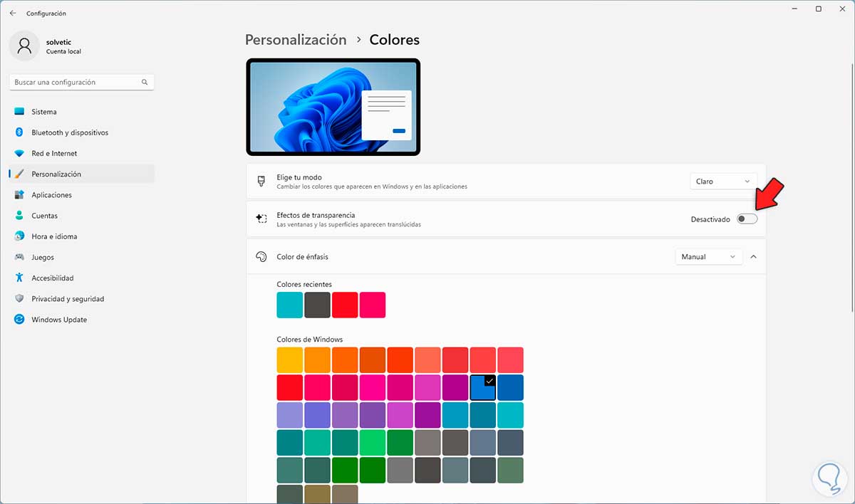Click the Cuenta local text

[63, 52]
